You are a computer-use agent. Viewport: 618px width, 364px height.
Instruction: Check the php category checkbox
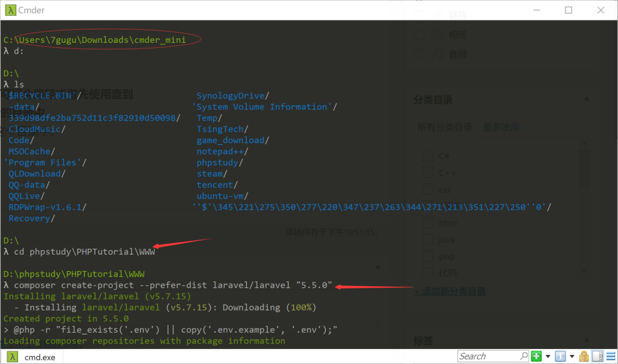(x=428, y=257)
